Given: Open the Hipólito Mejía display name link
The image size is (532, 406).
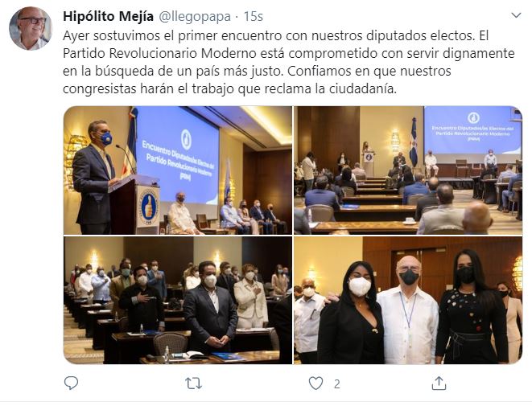Looking at the screenshot, I should click(x=108, y=16).
